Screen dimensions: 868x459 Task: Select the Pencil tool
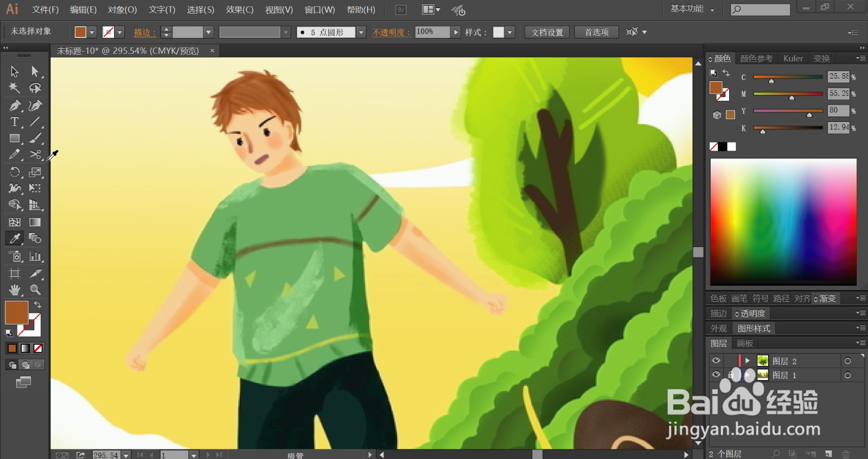pyautogui.click(x=15, y=155)
